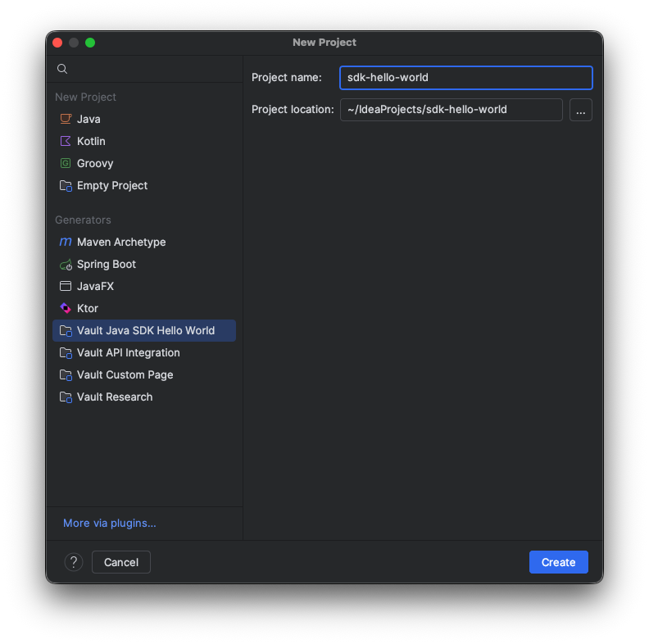Focus the Project location field
The height and width of the screenshot is (644, 649).
click(x=452, y=110)
